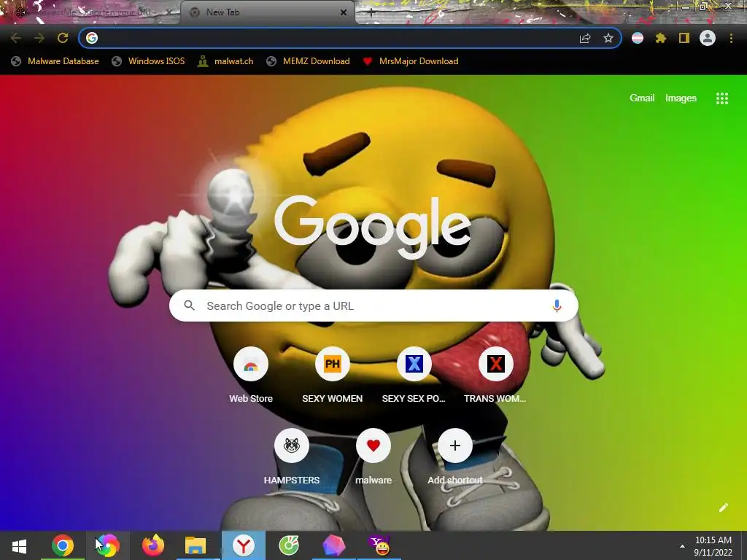
Task: Open the multicolor swirl browser on taskbar
Action: point(108,545)
